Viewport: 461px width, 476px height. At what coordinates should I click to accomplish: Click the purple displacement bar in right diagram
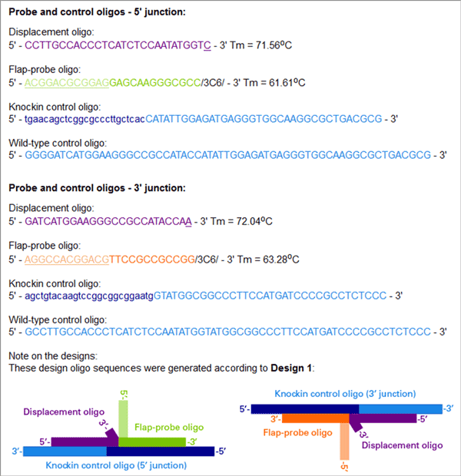coord(383,418)
